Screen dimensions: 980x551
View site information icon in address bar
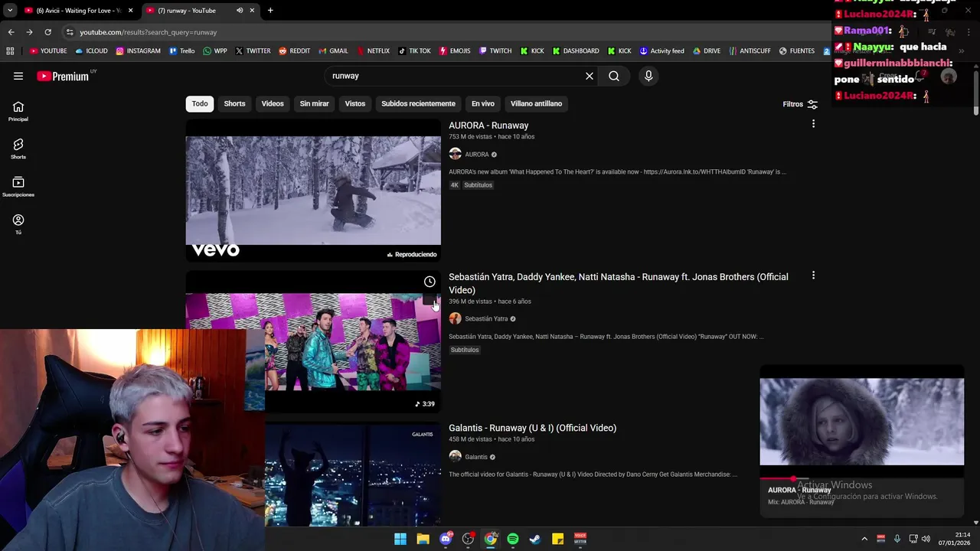tap(70, 32)
